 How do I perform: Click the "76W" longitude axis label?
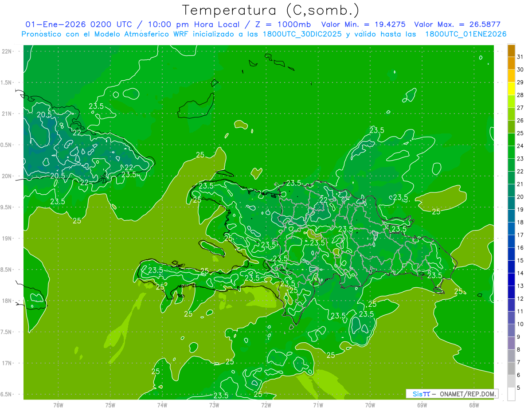(x=58, y=405)
